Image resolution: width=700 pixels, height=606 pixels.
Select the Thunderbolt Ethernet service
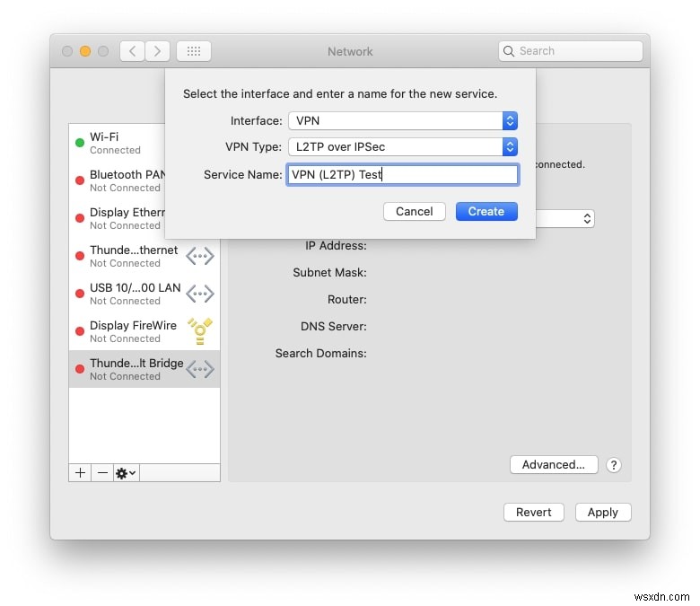144,256
